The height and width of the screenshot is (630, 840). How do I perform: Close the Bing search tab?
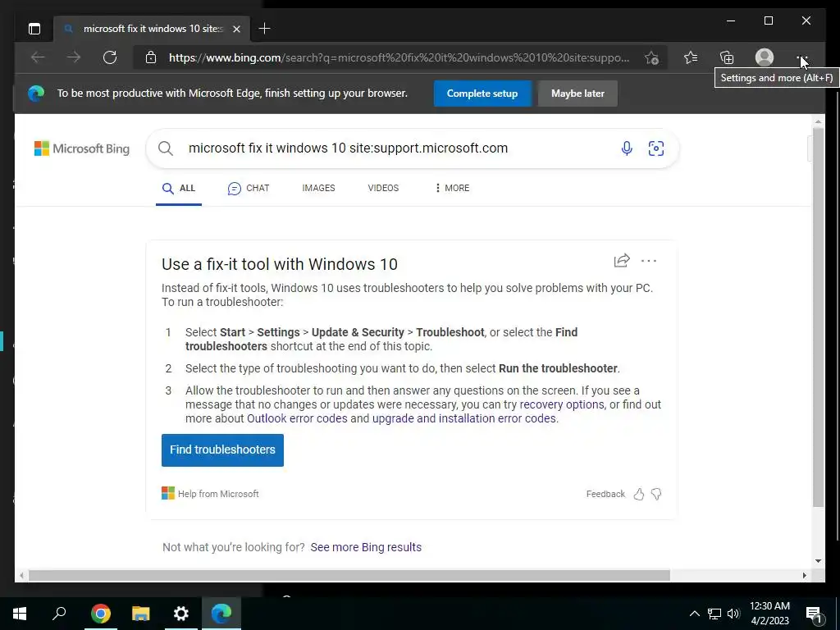tap(236, 29)
